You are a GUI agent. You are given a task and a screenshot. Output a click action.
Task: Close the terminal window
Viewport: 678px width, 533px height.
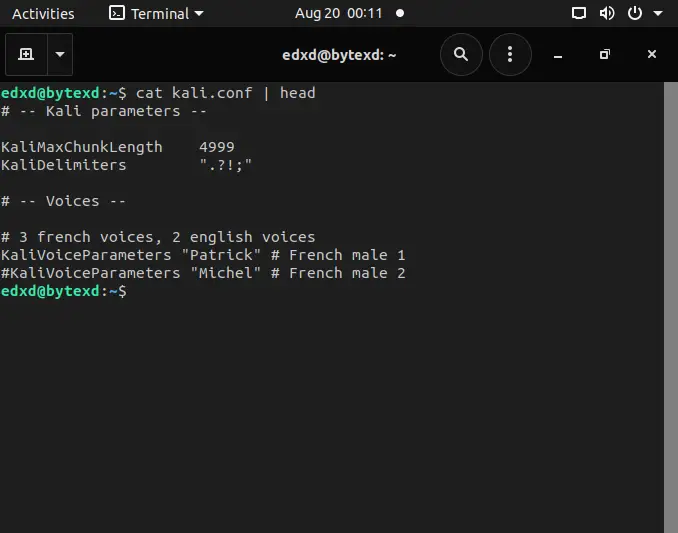[652, 54]
